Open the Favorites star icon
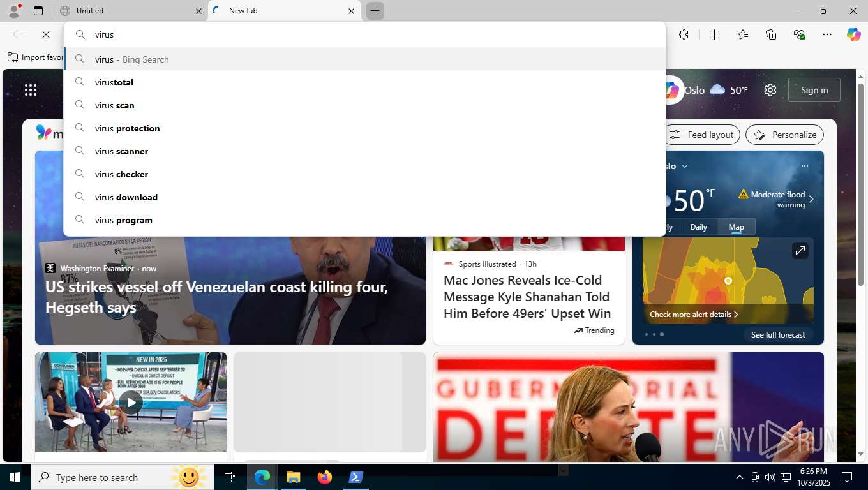868x490 pixels. (x=743, y=34)
